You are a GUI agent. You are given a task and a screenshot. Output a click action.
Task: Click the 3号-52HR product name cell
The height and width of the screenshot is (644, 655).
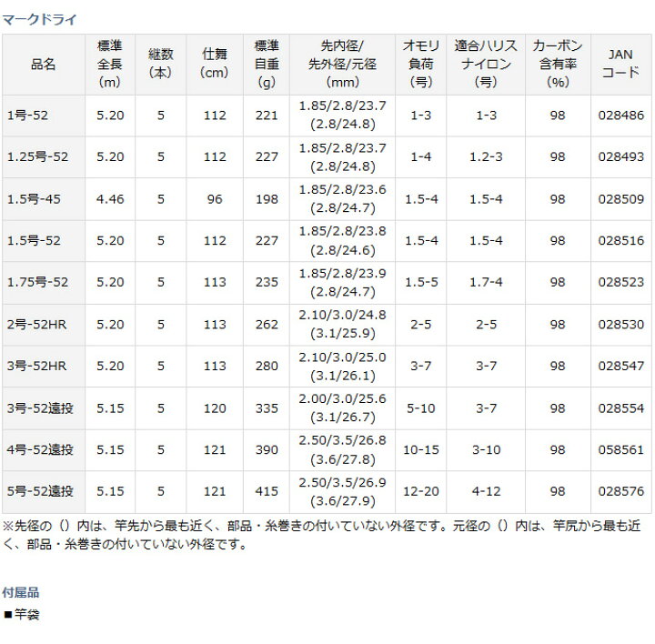[35, 367]
